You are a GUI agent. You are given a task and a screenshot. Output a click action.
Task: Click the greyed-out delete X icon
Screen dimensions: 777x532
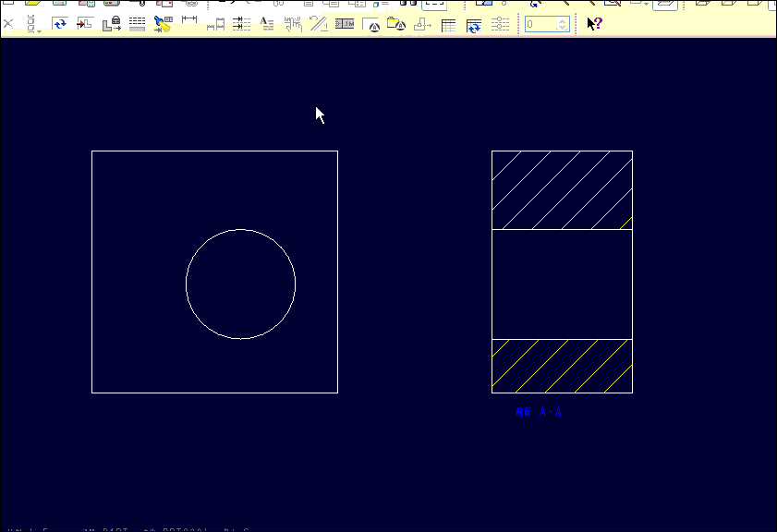coord(8,24)
